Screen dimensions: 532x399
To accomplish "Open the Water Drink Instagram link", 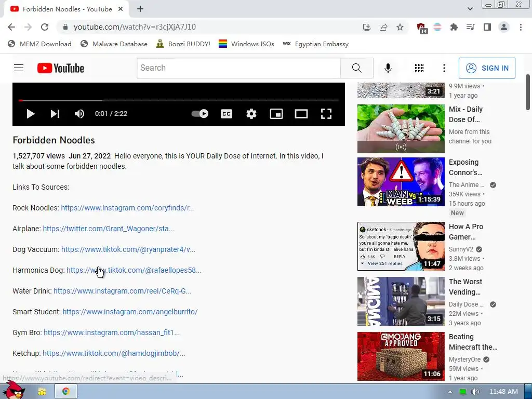I will (x=122, y=291).
